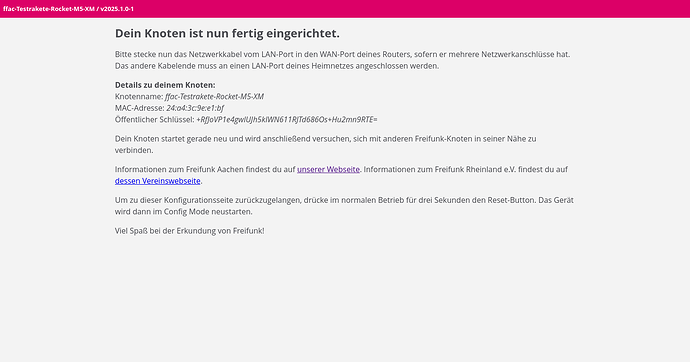Click the public key starting +RfJoVP1e4gwl
Image resolution: width=690 pixels, height=362 pixels.
click(x=287, y=120)
